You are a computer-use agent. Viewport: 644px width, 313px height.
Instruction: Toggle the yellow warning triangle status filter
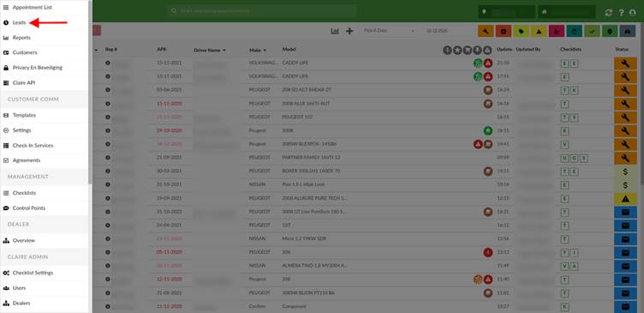539,31
